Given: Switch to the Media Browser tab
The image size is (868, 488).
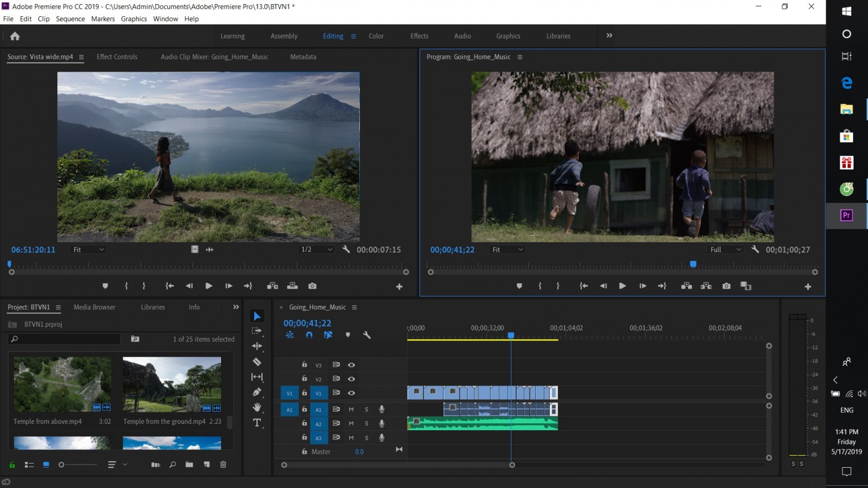Looking at the screenshot, I should click(94, 307).
